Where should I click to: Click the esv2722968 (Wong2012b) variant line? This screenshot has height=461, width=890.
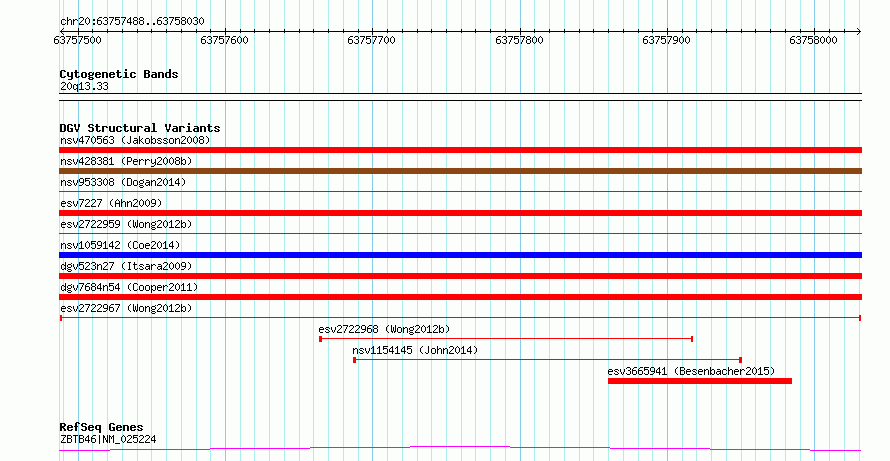point(506,339)
